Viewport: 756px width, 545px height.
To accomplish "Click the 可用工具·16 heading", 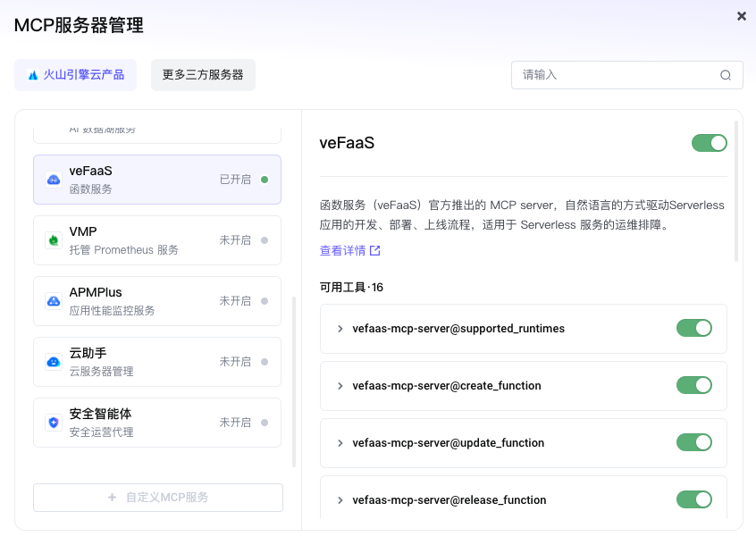I will pos(351,288).
